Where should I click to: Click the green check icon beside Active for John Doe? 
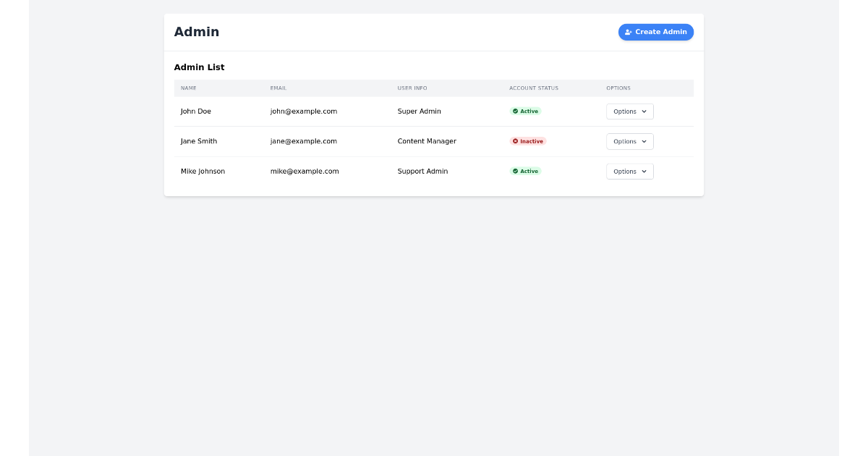click(516, 111)
